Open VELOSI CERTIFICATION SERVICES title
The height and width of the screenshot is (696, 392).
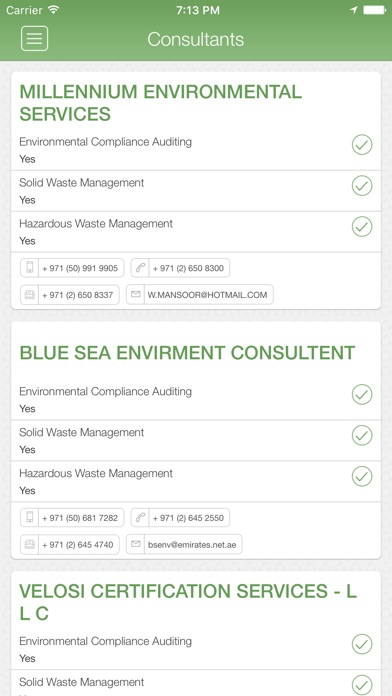(x=188, y=602)
